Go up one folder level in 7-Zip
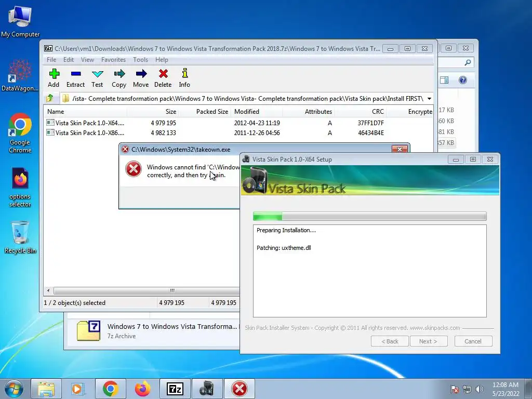 [x=50, y=98]
